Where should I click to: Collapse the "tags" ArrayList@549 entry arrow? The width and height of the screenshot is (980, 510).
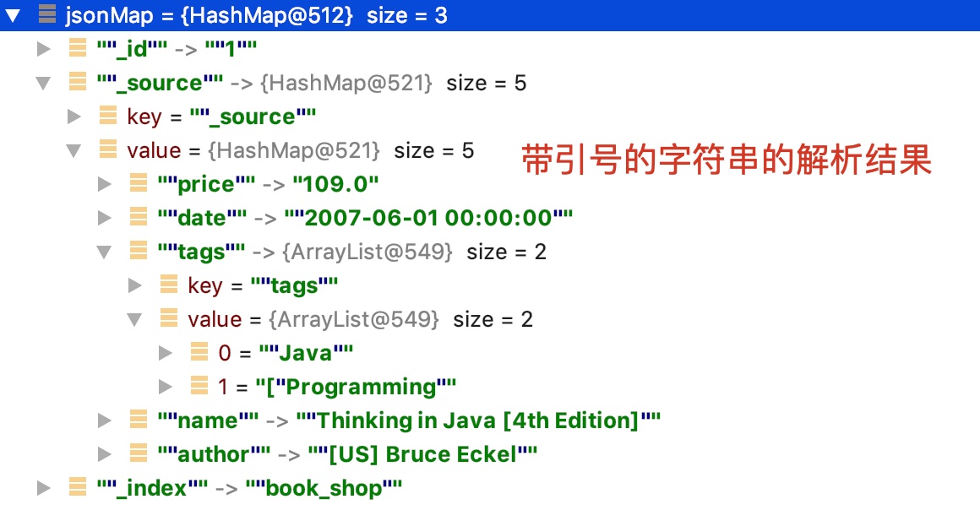(105, 252)
